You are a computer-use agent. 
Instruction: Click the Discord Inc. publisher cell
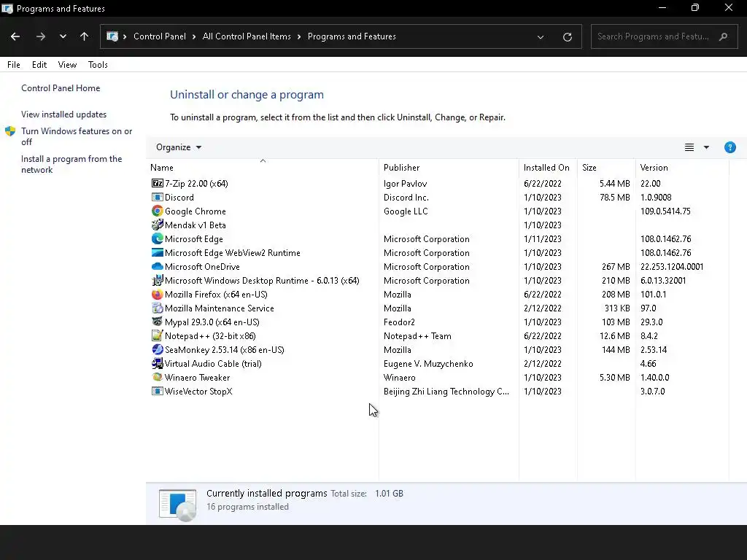(x=406, y=197)
